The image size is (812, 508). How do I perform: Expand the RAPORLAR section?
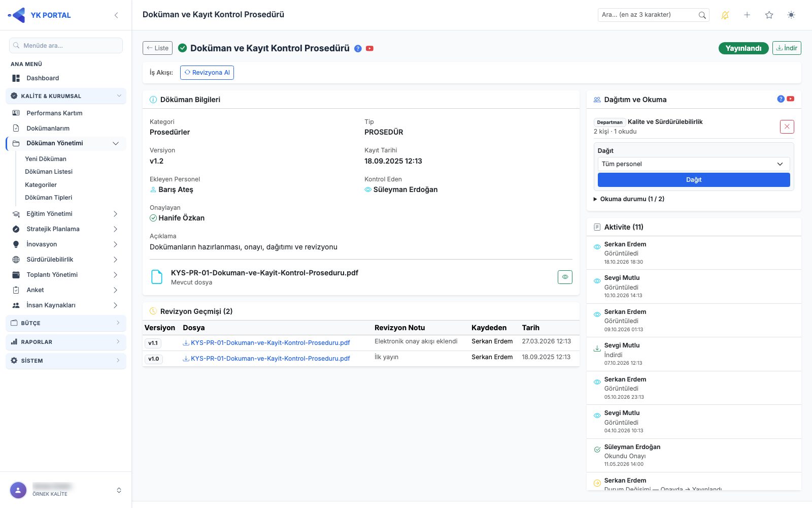pos(66,342)
